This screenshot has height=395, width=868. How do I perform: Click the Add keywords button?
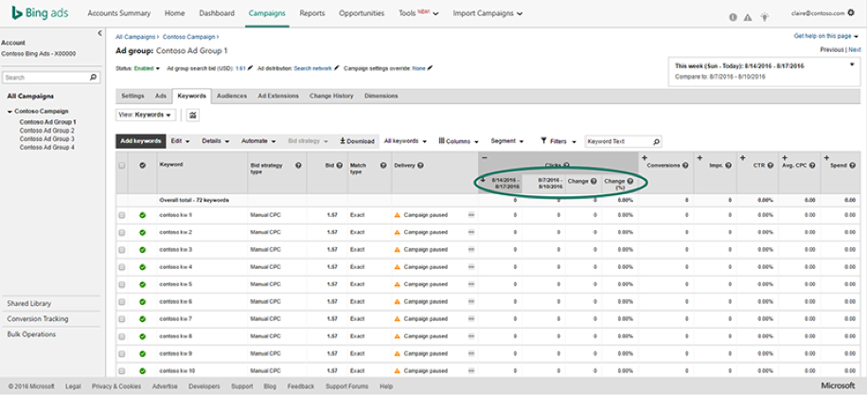141,141
